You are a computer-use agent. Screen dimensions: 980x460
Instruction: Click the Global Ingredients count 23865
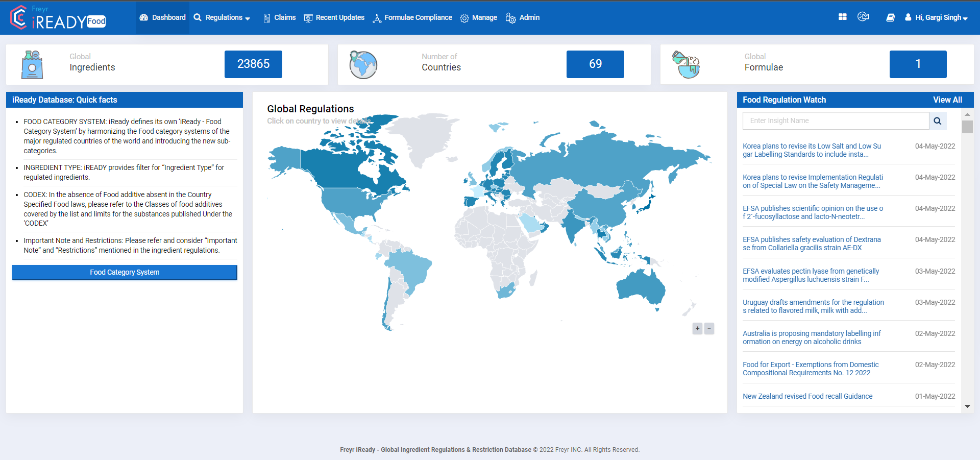tap(253, 64)
